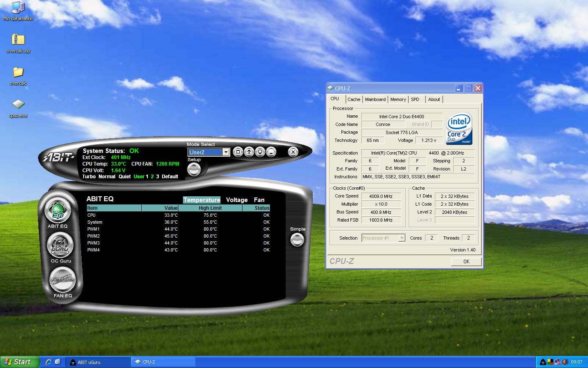Show the Voltage view in ABIT EQ
The width and height of the screenshot is (588, 368).
(x=237, y=200)
